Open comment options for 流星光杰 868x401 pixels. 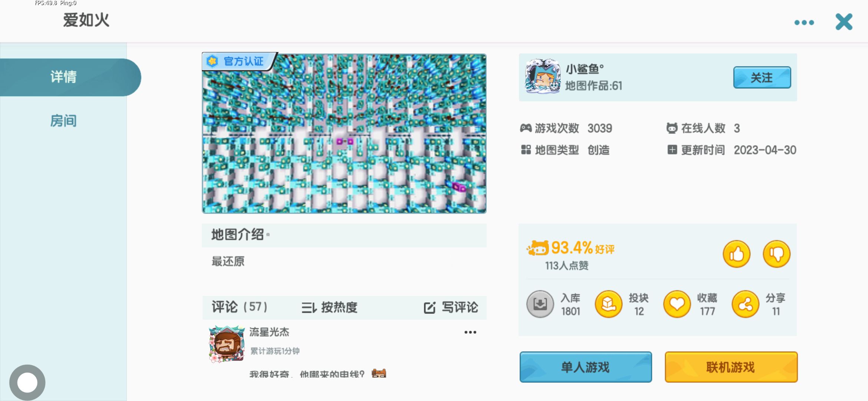470,332
